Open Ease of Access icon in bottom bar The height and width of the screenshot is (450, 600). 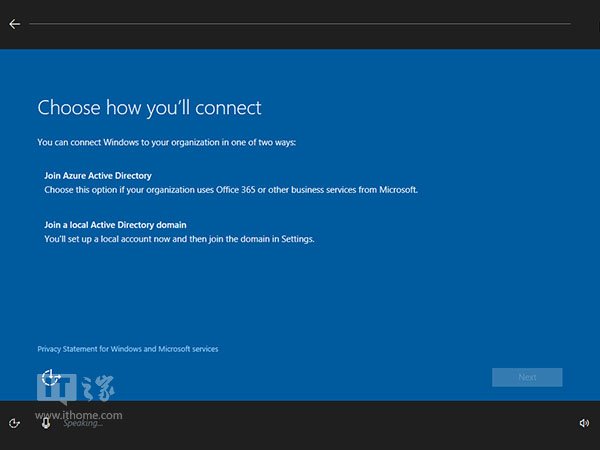14,423
